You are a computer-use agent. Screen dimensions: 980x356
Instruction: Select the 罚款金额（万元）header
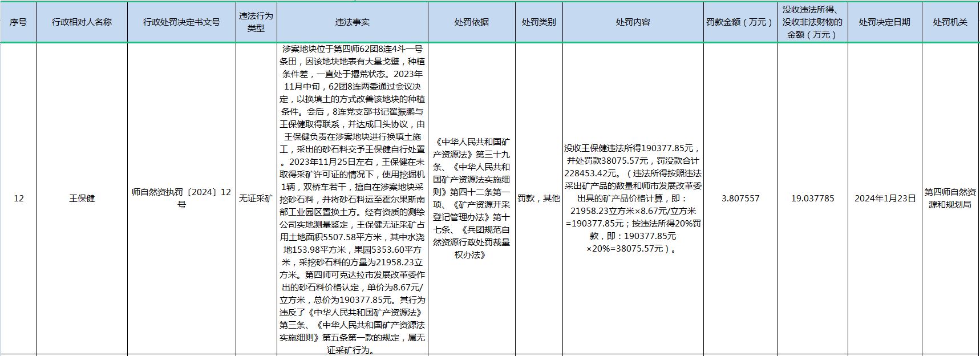(740, 22)
